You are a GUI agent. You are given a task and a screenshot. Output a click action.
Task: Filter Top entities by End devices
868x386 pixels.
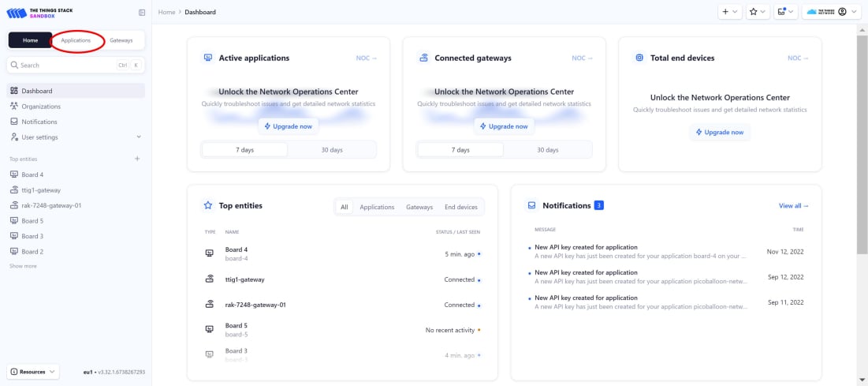pyautogui.click(x=460, y=207)
